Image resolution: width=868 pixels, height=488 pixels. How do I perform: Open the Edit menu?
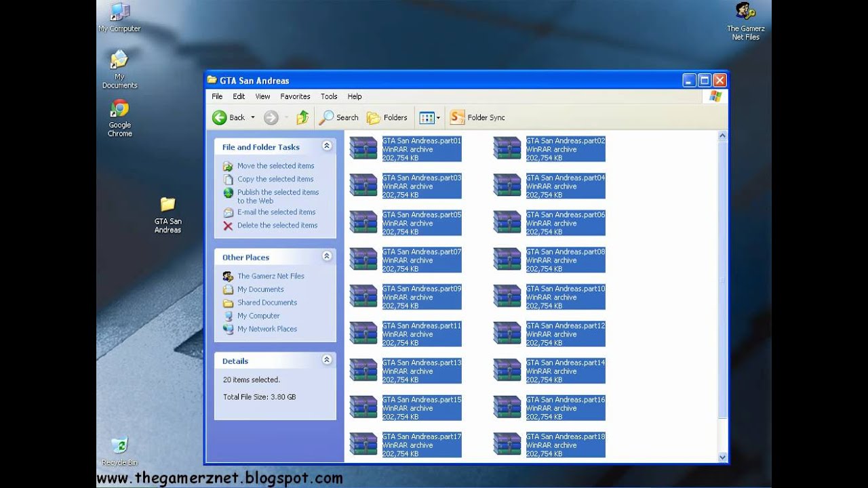239,96
